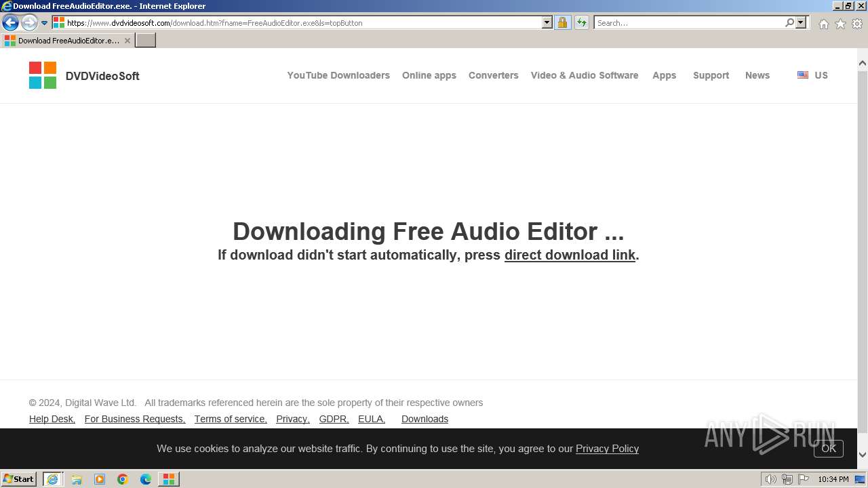The width and height of the screenshot is (868, 488).
Task: Click OK on cookie banner
Action: [829, 448]
